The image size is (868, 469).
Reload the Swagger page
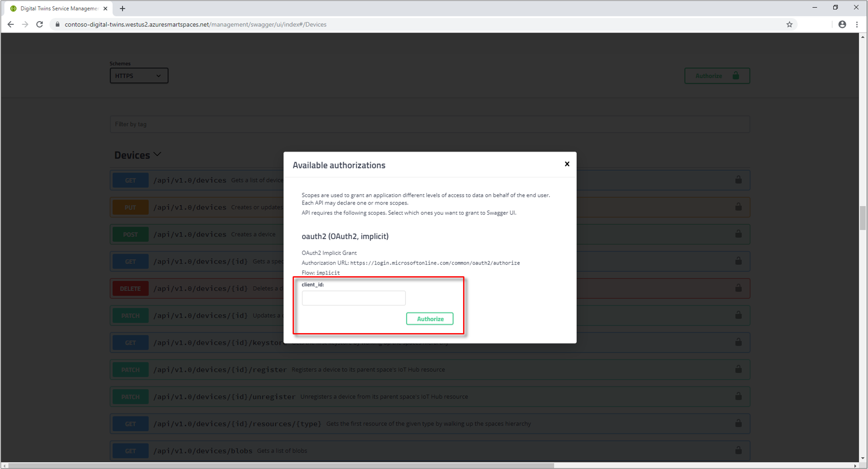pyautogui.click(x=40, y=24)
